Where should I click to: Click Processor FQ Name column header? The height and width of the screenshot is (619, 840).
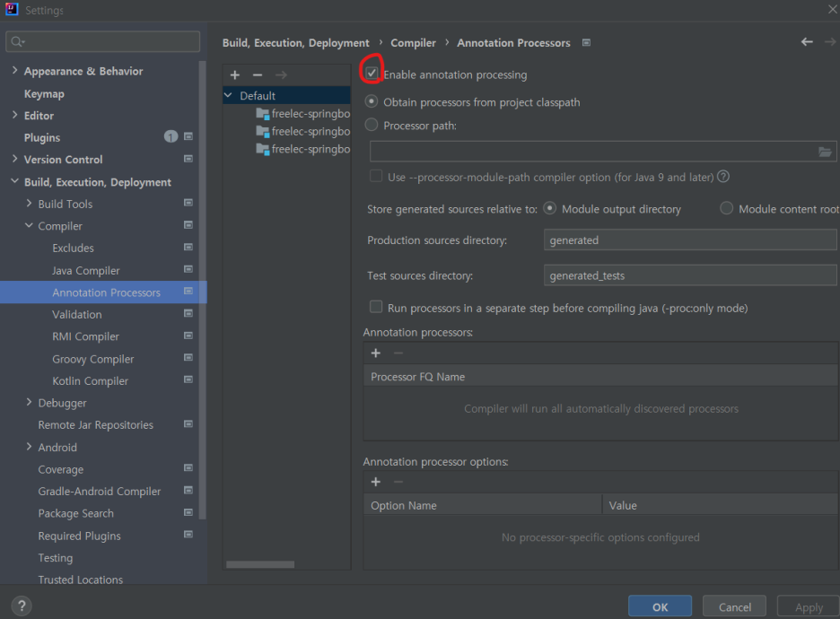(600, 377)
